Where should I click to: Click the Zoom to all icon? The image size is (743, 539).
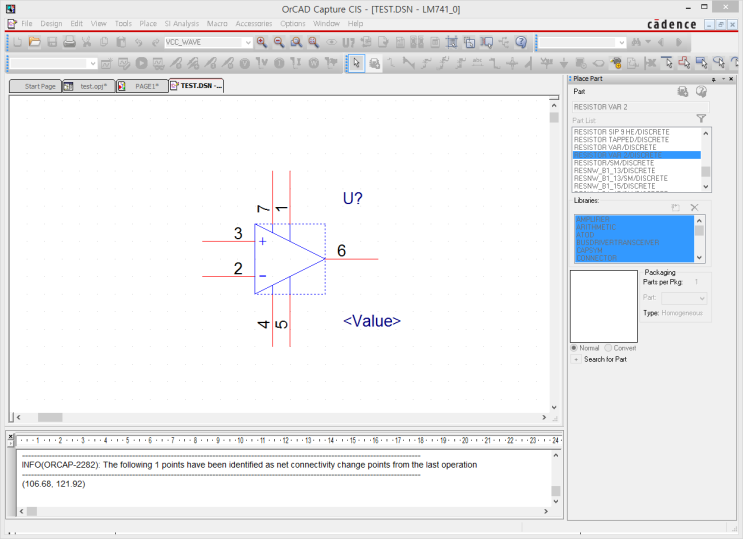pyautogui.click(x=313, y=42)
